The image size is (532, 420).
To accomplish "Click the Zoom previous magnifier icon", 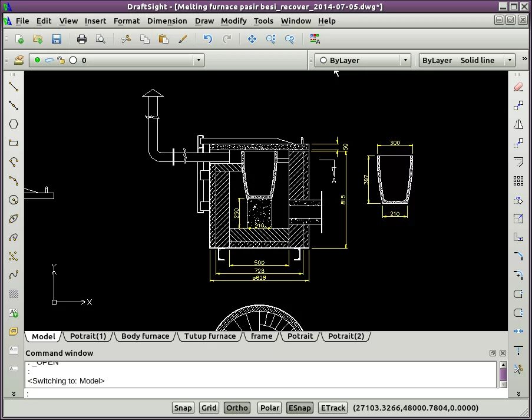I will (289, 39).
